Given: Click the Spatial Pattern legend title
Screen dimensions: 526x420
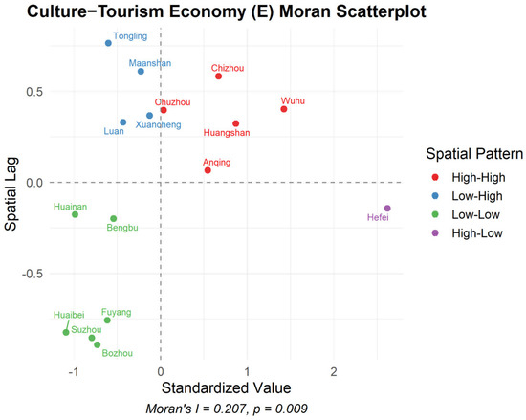Looking at the screenshot, I should 474,154.
